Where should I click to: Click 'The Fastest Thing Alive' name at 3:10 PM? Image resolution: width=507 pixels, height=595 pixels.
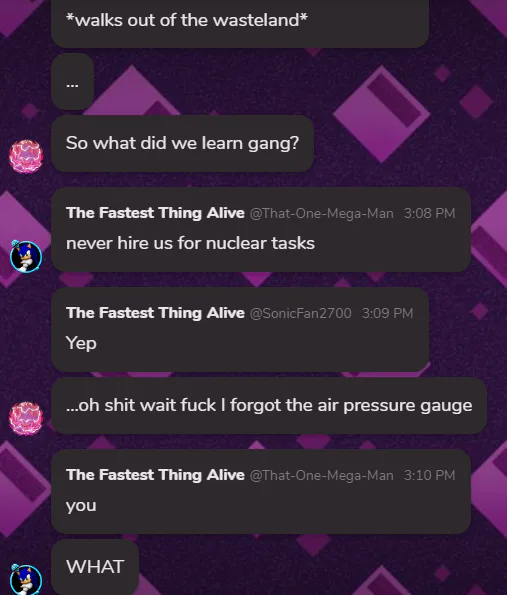pos(155,475)
